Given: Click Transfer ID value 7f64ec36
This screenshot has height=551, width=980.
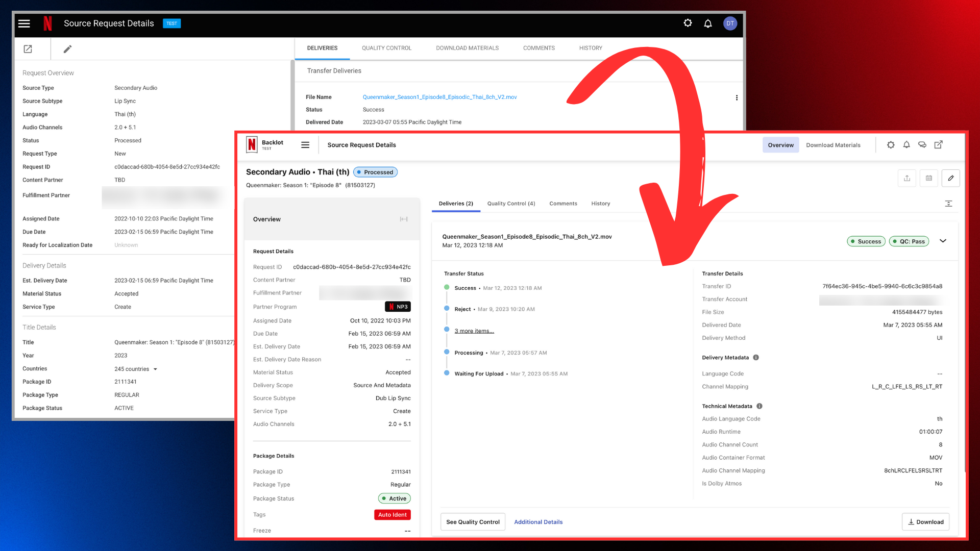Looking at the screenshot, I should pos(882,286).
